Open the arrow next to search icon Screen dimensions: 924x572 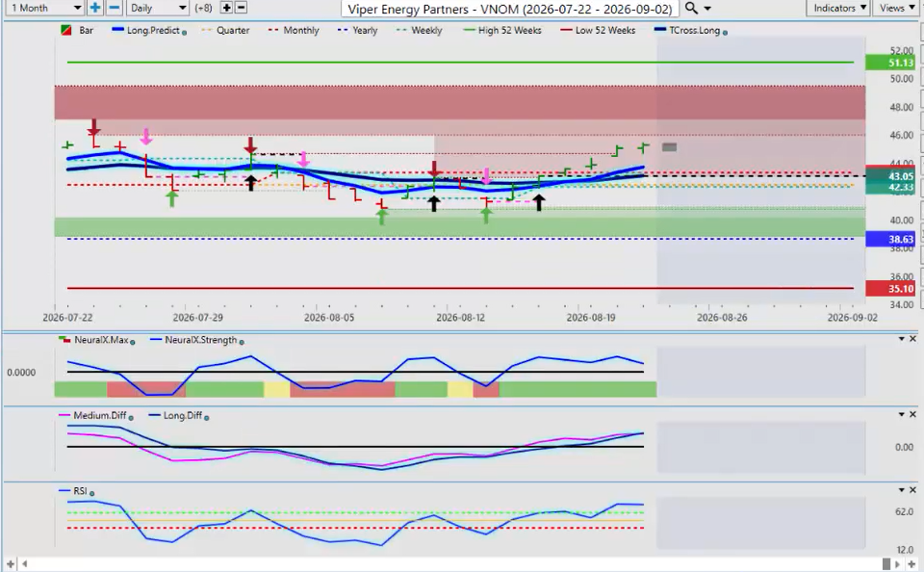[x=707, y=9]
